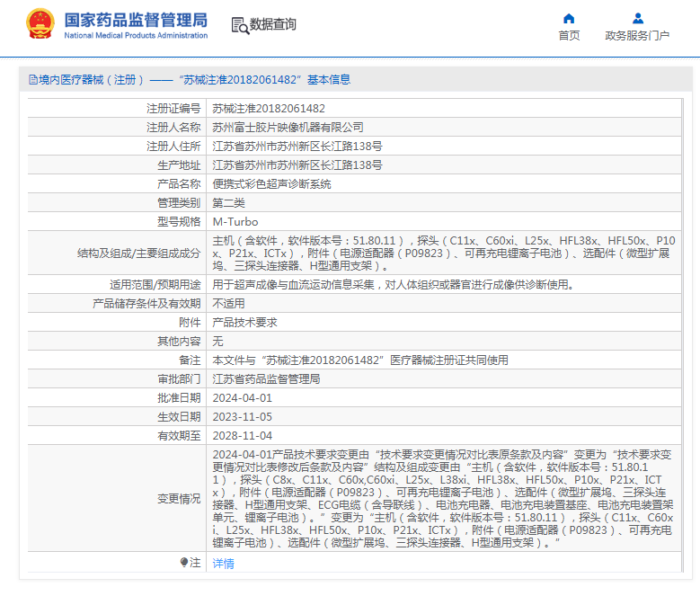Click product name 便携式彩色超声诊断系统
Viewport: 700px width, 596px height.
click(x=271, y=183)
